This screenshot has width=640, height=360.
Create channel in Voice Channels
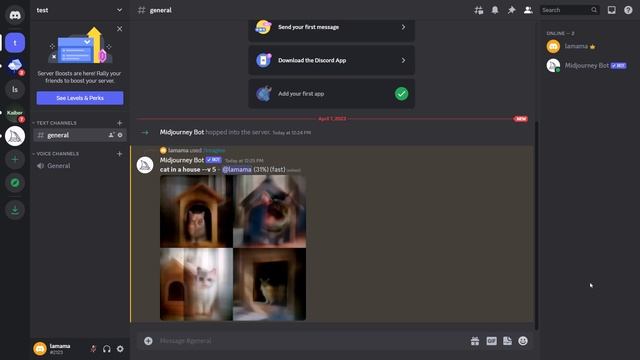coord(119,154)
